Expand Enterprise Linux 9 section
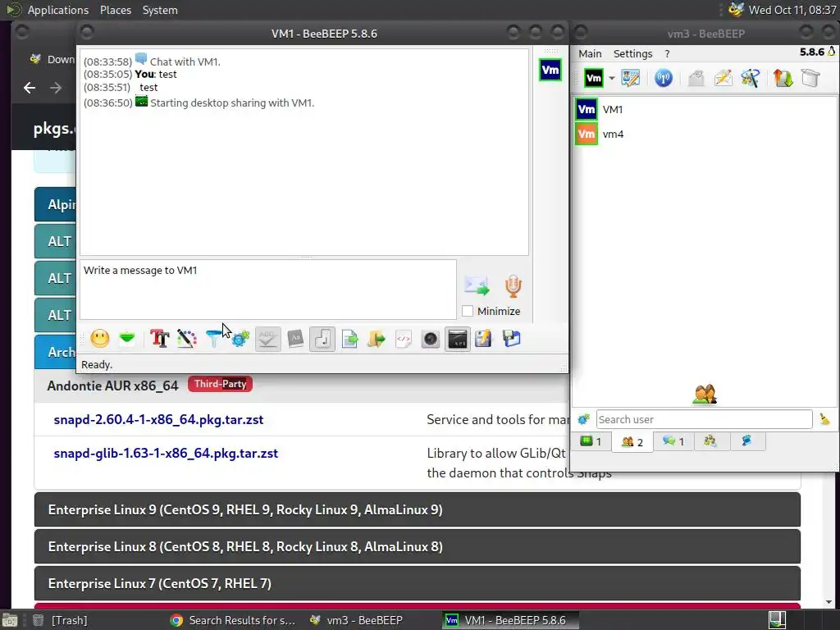 [x=418, y=509]
